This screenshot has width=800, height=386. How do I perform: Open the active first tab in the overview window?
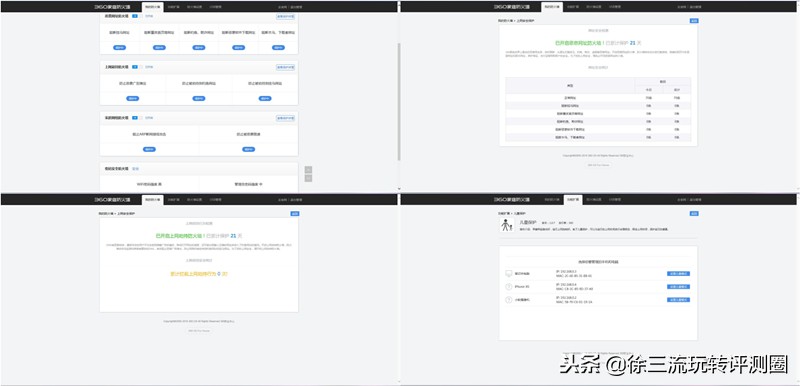point(152,7)
